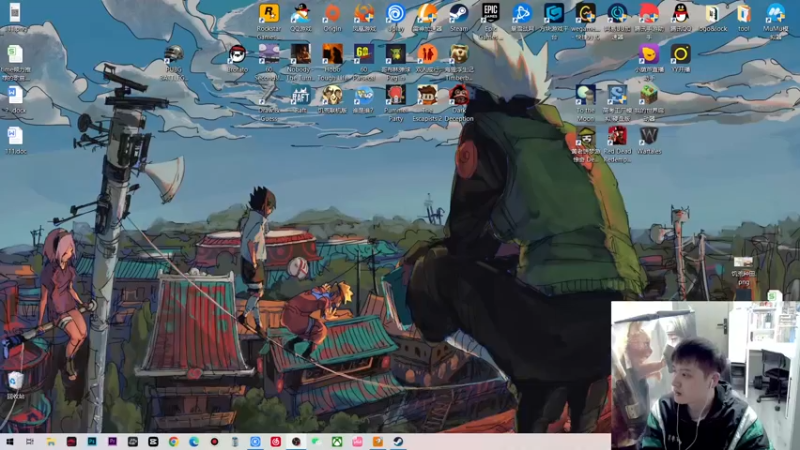Open WeChat from the taskbar
The image size is (800, 450).
click(x=316, y=442)
